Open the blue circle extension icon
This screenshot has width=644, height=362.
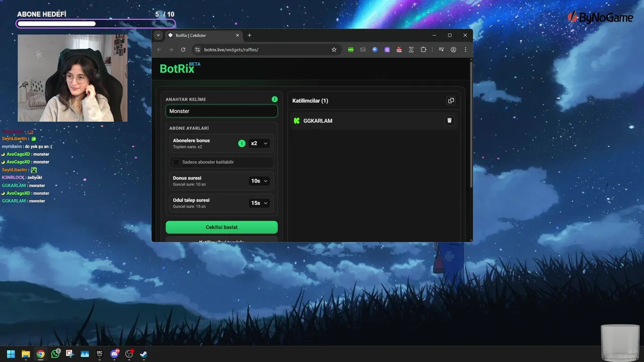point(375,50)
